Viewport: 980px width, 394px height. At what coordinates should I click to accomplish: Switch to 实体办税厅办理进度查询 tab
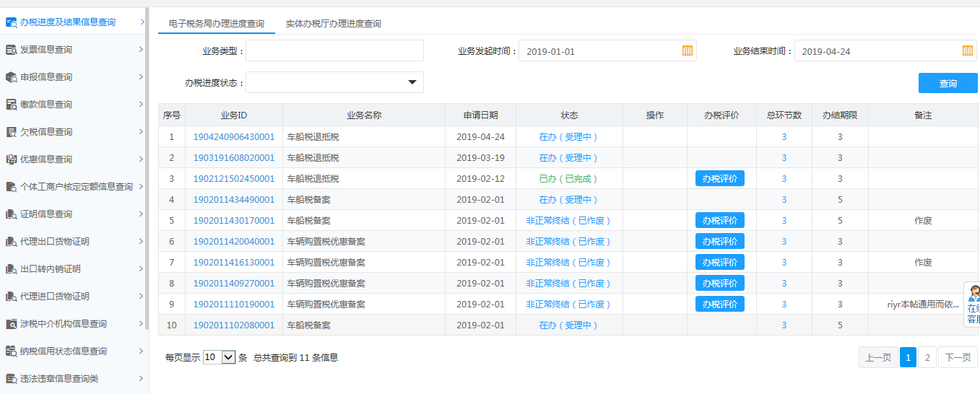[x=333, y=24]
